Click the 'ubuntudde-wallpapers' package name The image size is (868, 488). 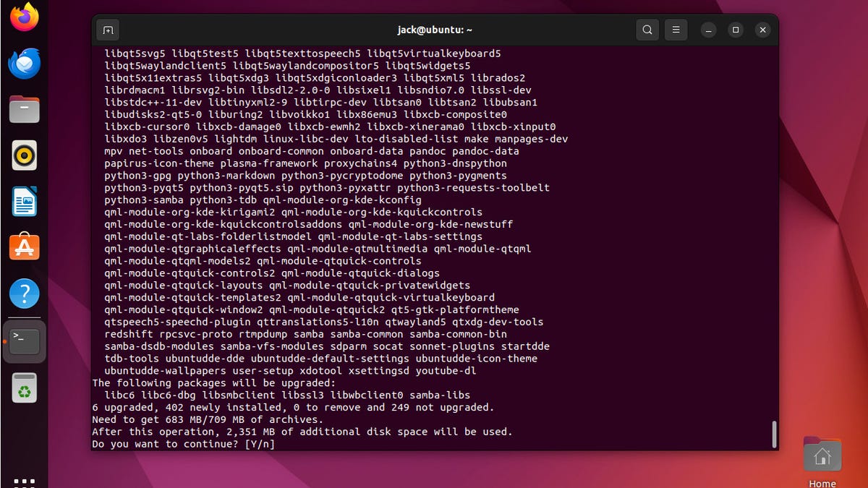point(164,371)
